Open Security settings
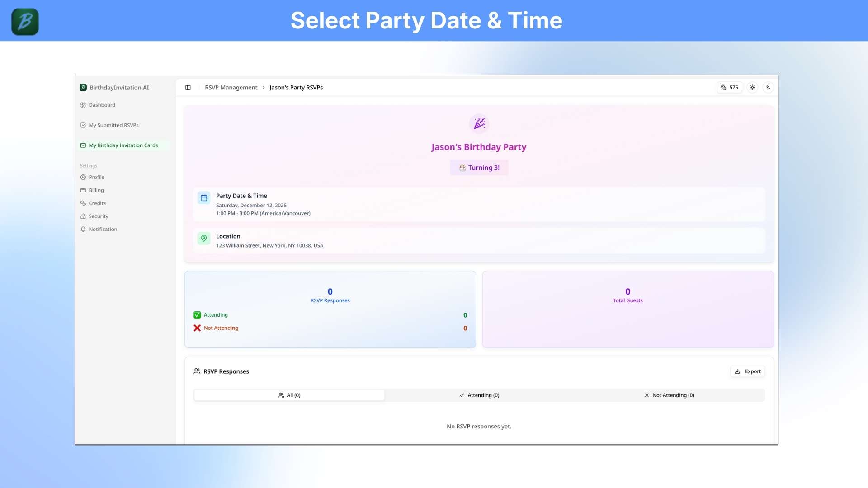 (98, 216)
